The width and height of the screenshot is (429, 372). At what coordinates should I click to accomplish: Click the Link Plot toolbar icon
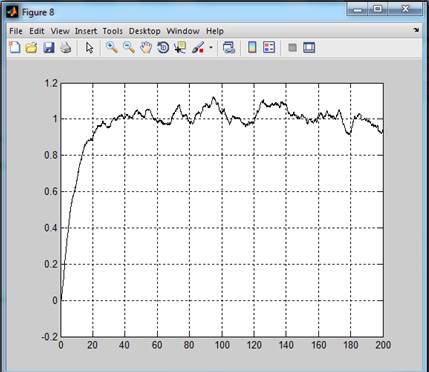click(229, 48)
